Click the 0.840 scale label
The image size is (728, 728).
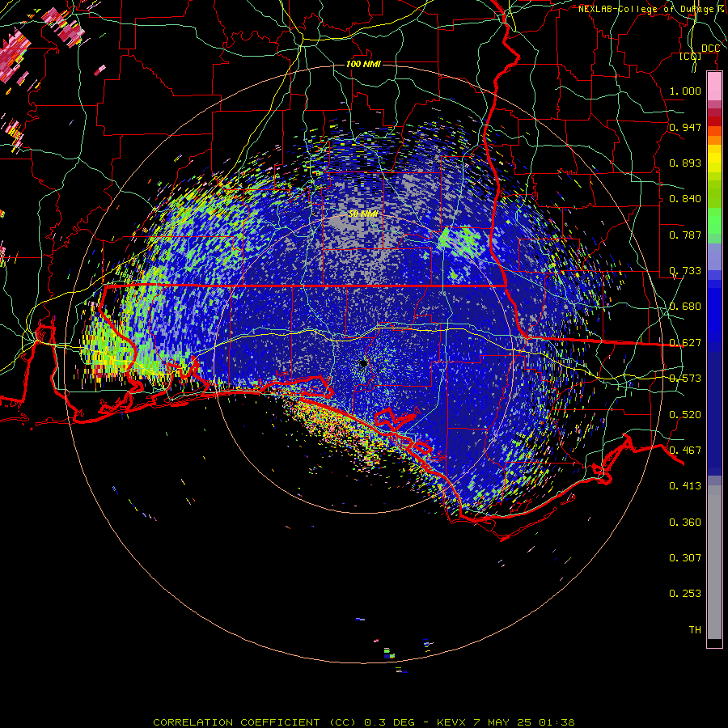685,199
